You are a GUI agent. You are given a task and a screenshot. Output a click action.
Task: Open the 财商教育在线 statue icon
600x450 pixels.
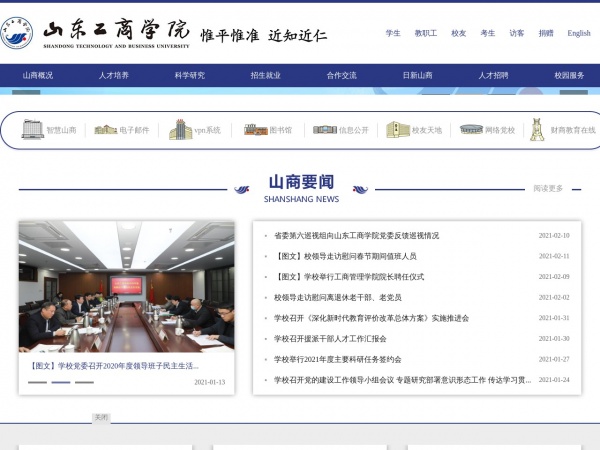(537, 129)
